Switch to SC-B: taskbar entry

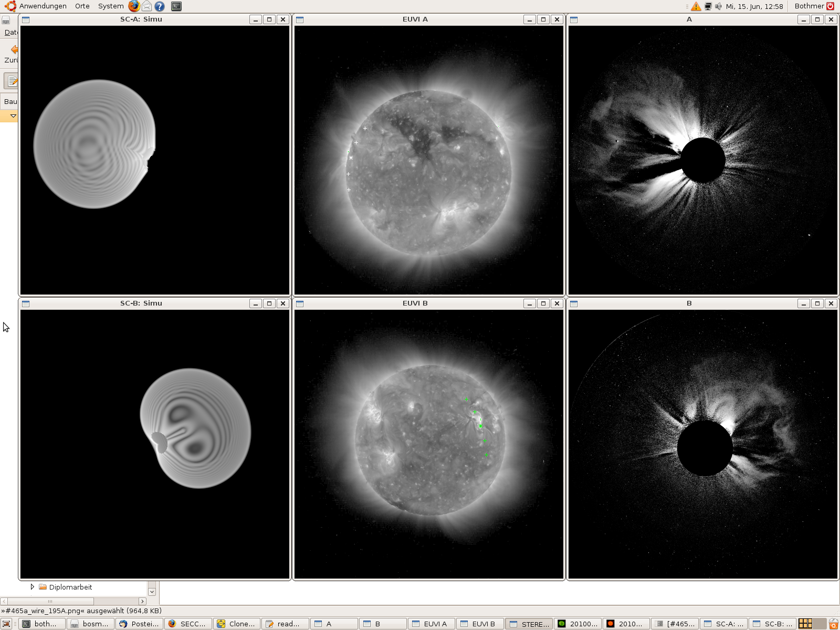[x=772, y=624]
